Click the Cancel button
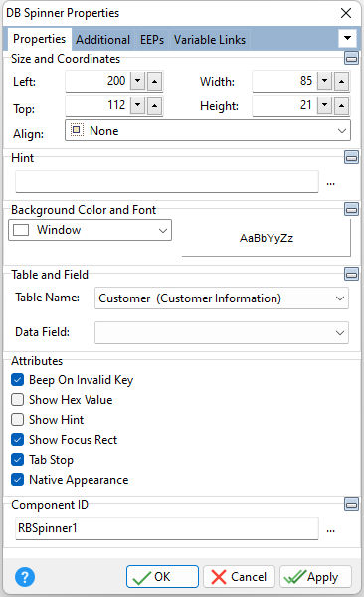Viewport: 364px width, 597px height. 239,577
